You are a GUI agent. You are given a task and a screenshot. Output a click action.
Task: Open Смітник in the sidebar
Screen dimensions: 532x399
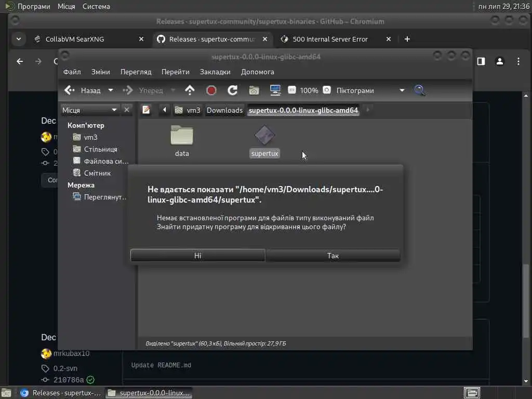[x=92, y=173]
